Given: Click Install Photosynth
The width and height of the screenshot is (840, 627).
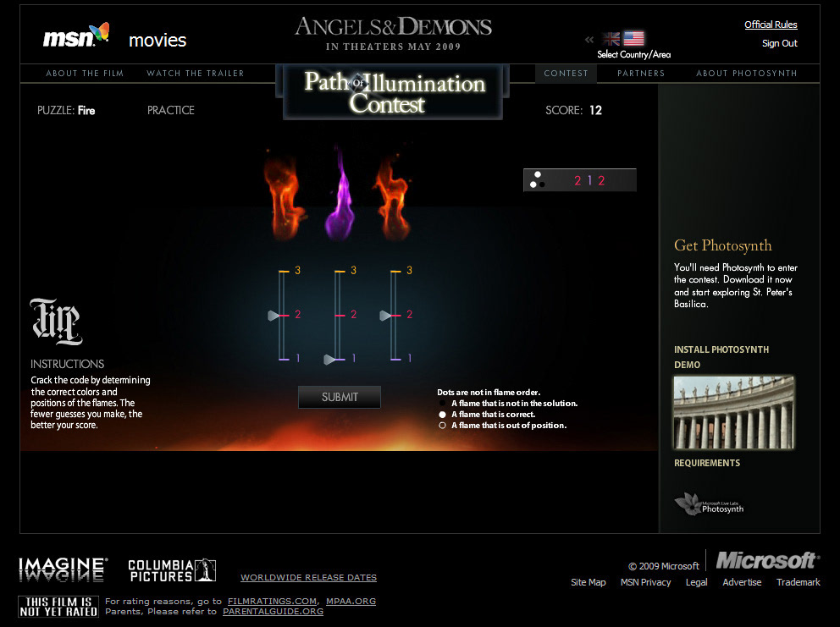Looking at the screenshot, I should (x=721, y=349).
